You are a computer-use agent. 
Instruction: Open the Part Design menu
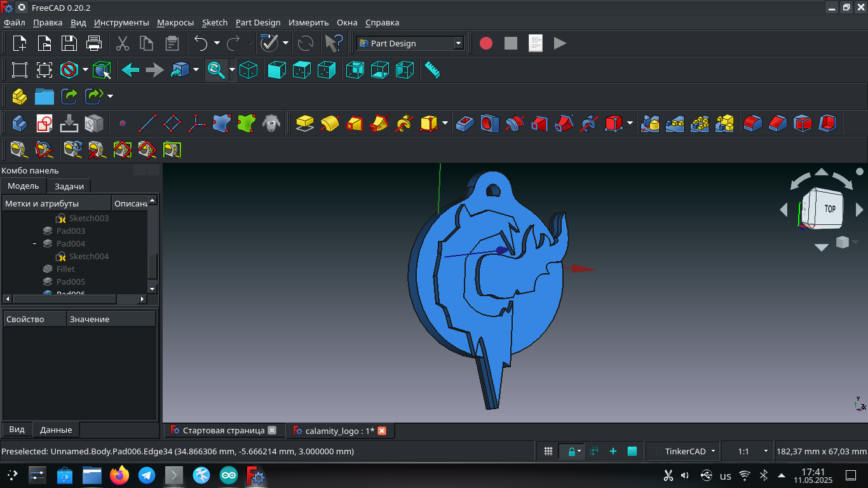coord(258,22)
